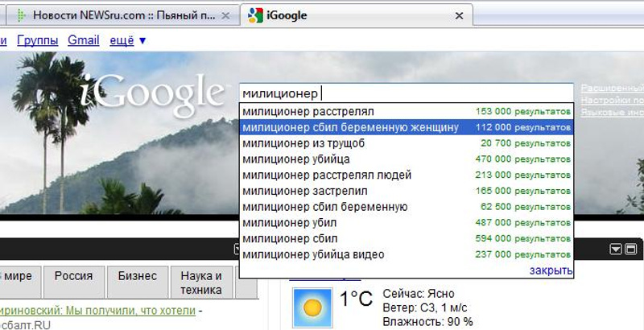Select the iGoogle browser tab
The width and height of the screenshot is (644, 330).
click(357, 15)
